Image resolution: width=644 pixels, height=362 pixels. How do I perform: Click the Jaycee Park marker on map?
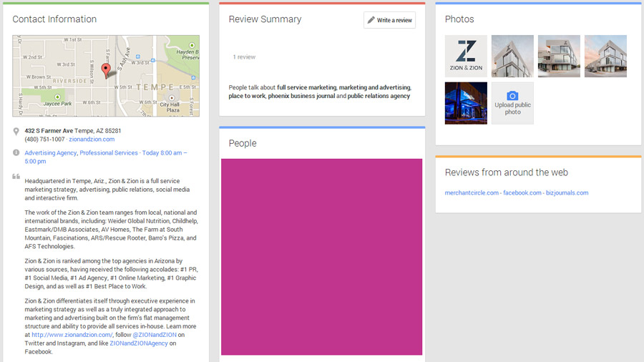[x=57, y=97]
